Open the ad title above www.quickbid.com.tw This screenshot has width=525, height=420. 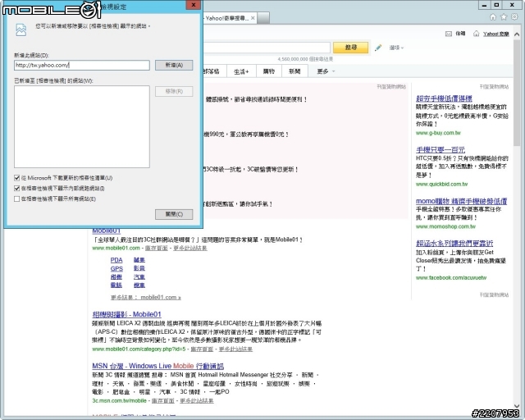[x=441, y=150]
